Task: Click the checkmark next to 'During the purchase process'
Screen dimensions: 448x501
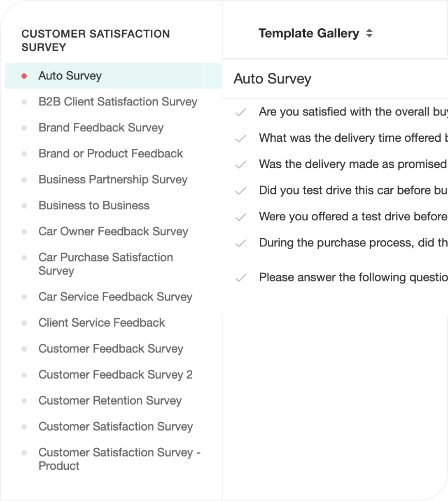Action: point(240,243)
